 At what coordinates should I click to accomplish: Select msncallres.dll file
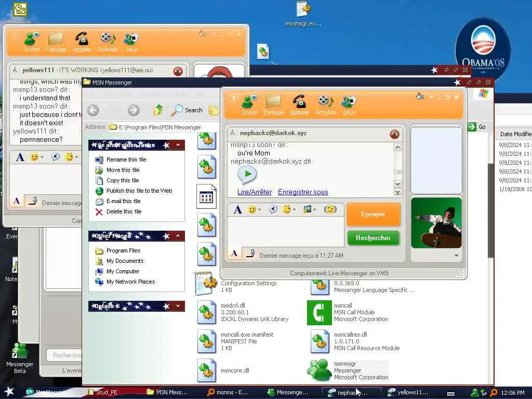(355, 341)
